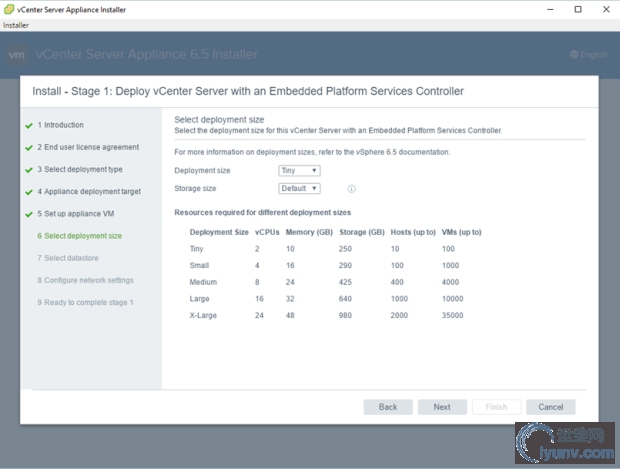Click the 10000 VMs value for Large
The width and height of the screenshot is (620, 469).
452,299
